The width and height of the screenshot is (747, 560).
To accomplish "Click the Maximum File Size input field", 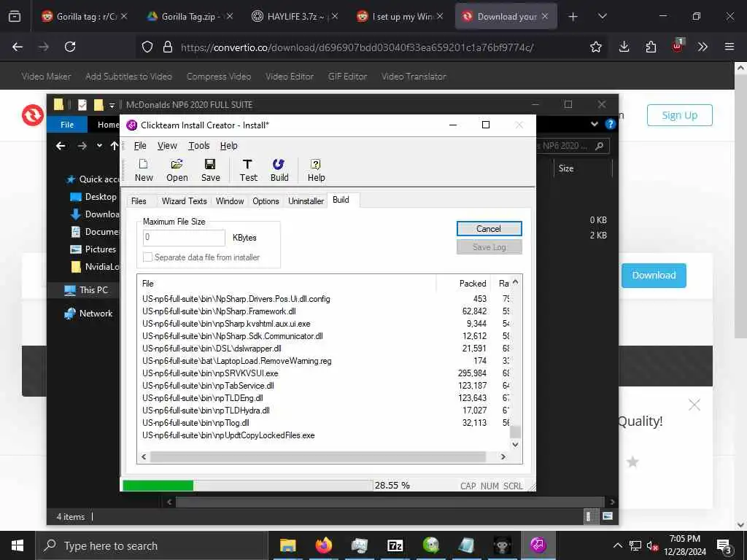I will (184, 237).
